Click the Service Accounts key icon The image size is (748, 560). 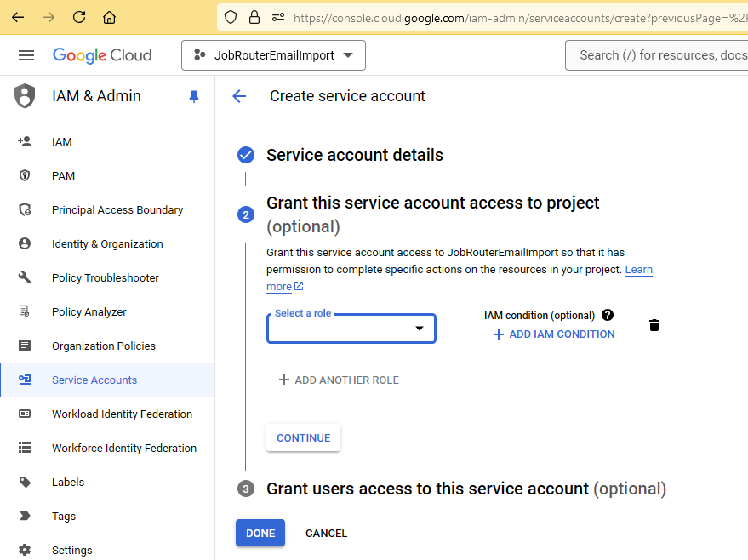click(x=25, y=380)
